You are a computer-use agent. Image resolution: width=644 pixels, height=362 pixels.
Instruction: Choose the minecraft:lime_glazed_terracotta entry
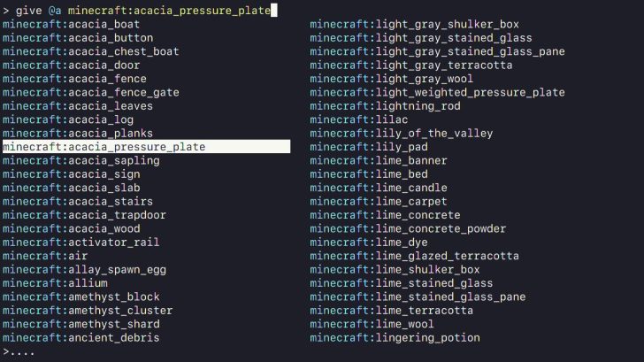[x=414, y=256]
